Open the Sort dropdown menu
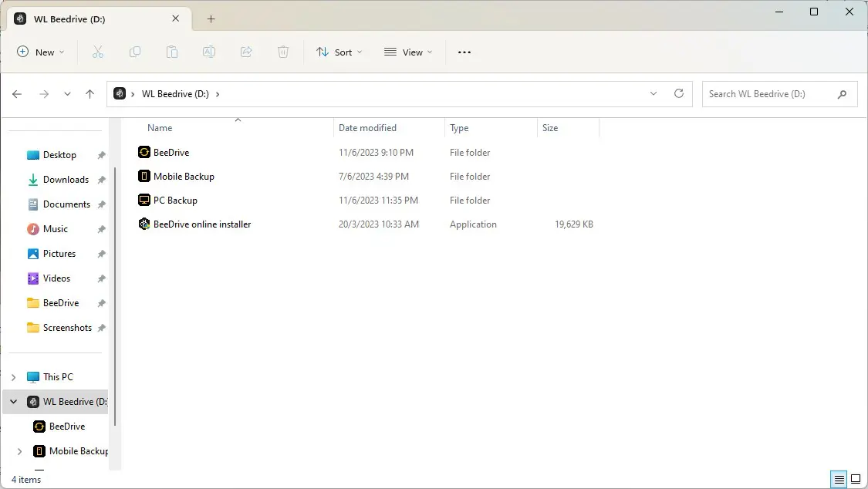Image resolution: width=868 pixels, height=489 pixels. pyautogui.click(x=339, y=52)
